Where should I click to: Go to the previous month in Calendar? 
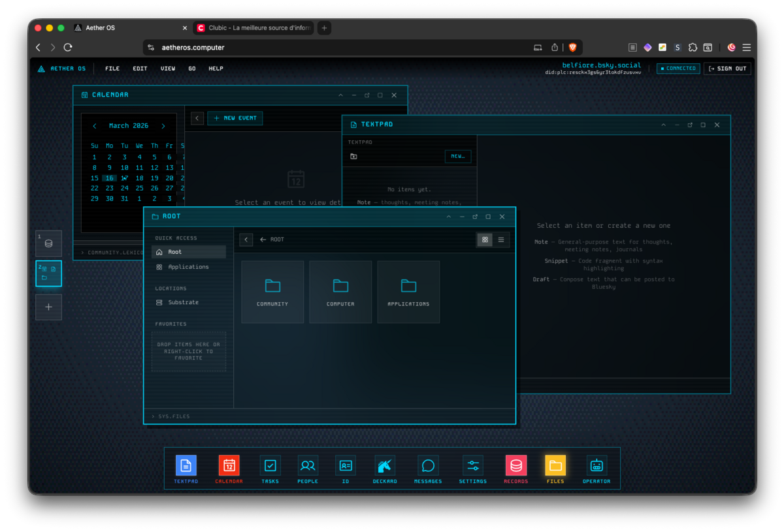pyautogui.click(x=95, y=126)
